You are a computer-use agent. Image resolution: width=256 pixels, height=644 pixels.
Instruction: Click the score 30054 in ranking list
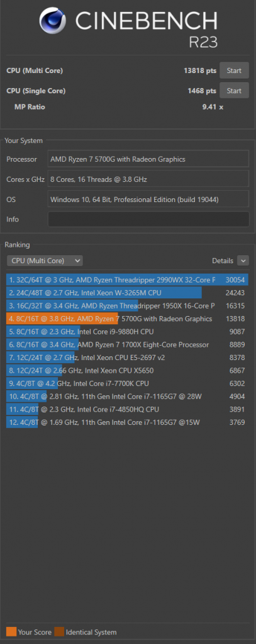235,280
